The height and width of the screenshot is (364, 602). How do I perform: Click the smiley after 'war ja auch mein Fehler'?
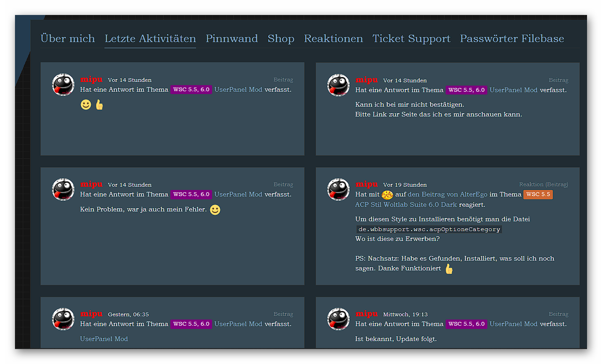[215, 210]
